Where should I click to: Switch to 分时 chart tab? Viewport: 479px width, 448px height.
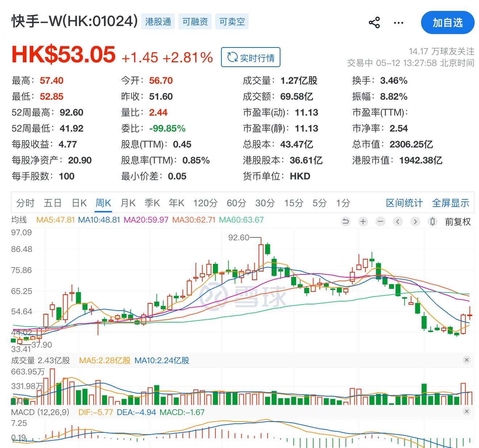click(x=25, y=203)
